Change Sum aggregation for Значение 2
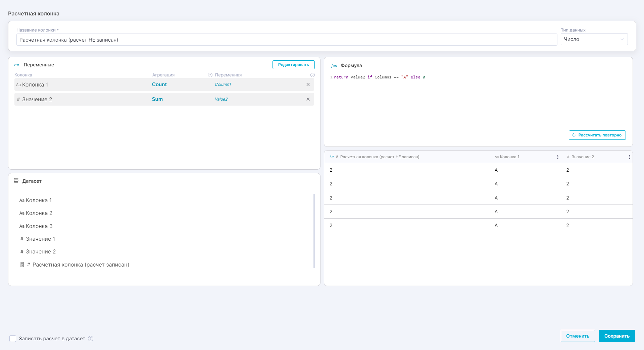The width and height of the screenshot is (644, 350). tap(157, 99)
